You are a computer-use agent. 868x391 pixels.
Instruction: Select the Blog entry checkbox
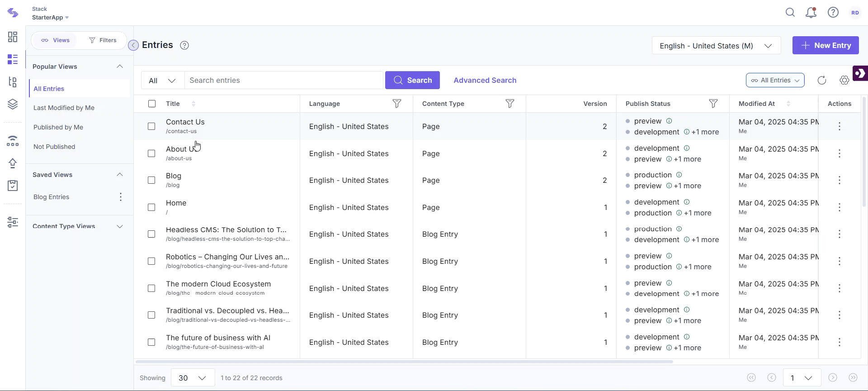point(151,181)
